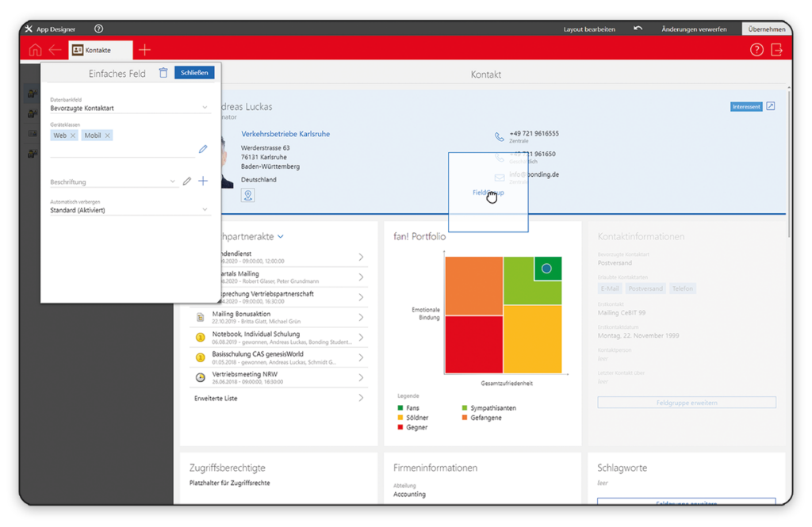This screenshot has height=527, width=812.
Task: Open the Datenbankfeld dropdown
Action: [x=205, y=108]
